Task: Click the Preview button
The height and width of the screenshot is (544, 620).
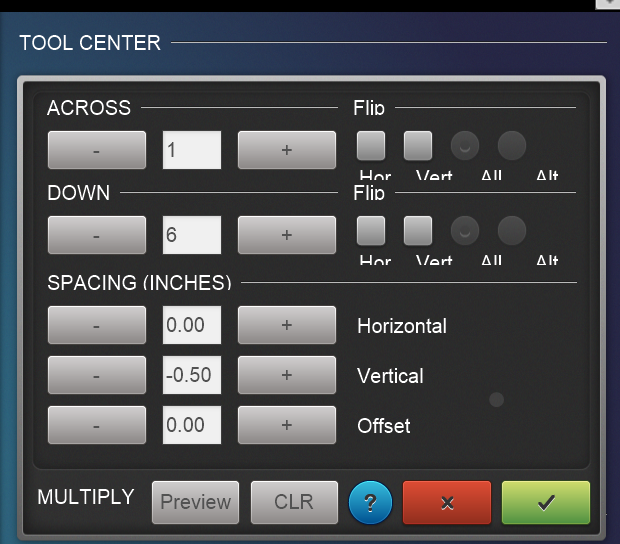Action: (x=195, y=502)
